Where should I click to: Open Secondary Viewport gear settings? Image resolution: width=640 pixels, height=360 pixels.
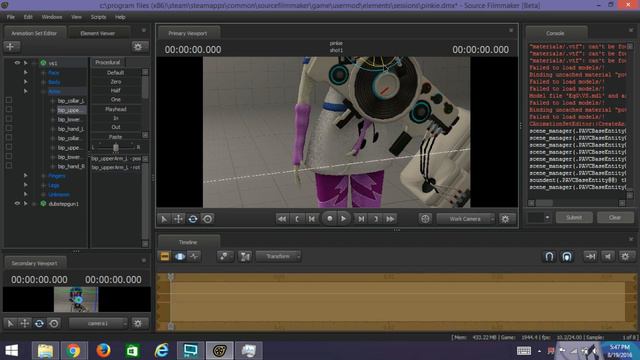coord(138,324)
